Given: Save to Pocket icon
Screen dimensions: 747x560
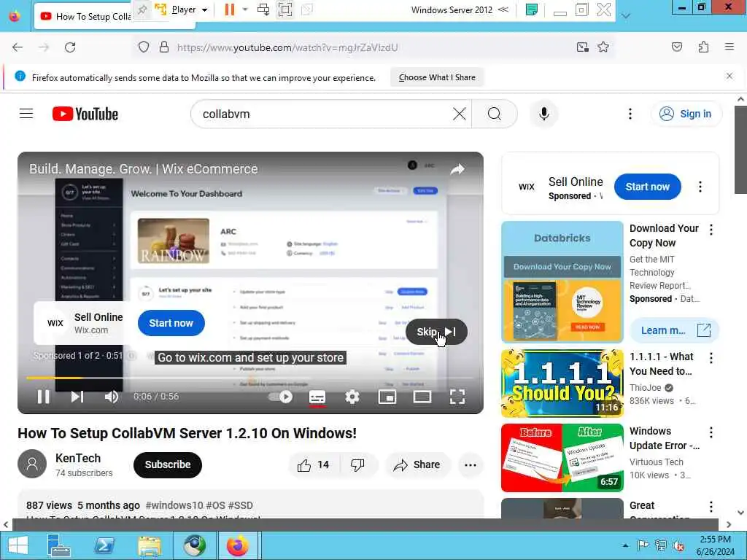Looking at the screenshot, I should (x=676, y=47).
